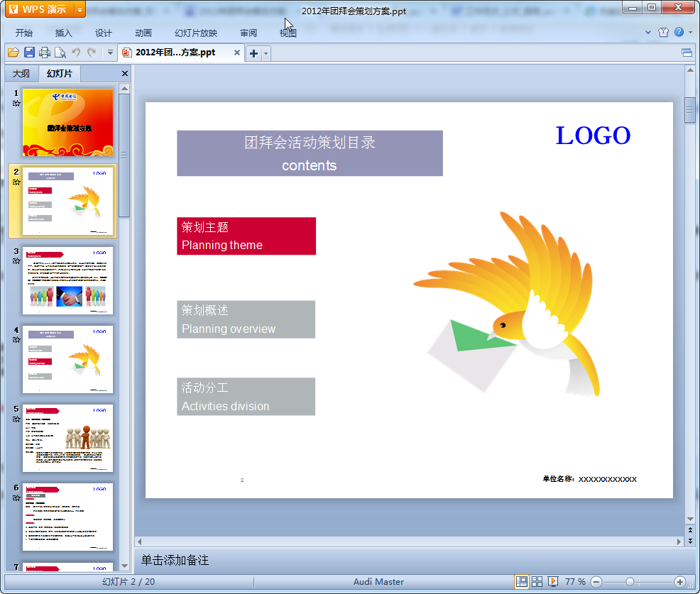Click the animation star icon beside slide 3
The width and height of the screenshot is (700, 594).
point(16,261)
